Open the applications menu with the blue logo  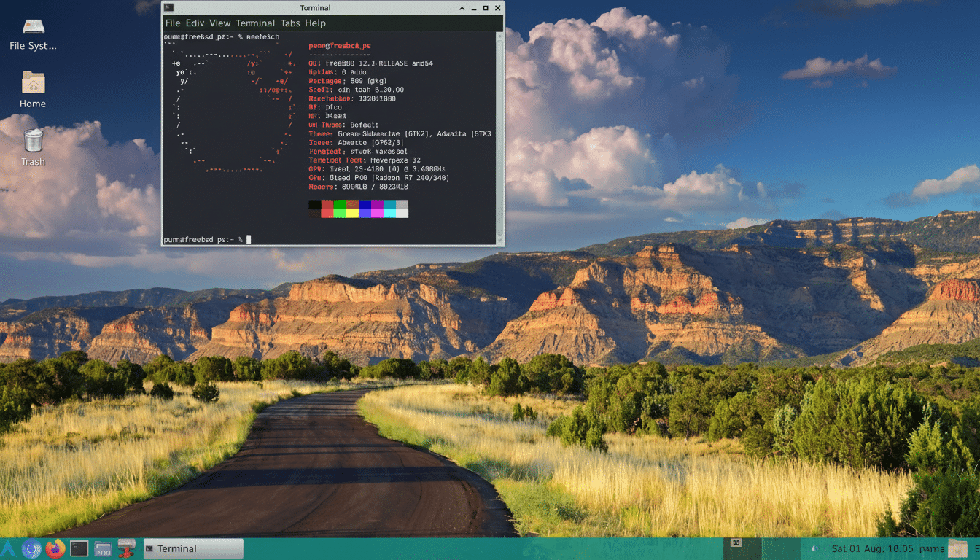pyautogui.click(x=9, y=548)
